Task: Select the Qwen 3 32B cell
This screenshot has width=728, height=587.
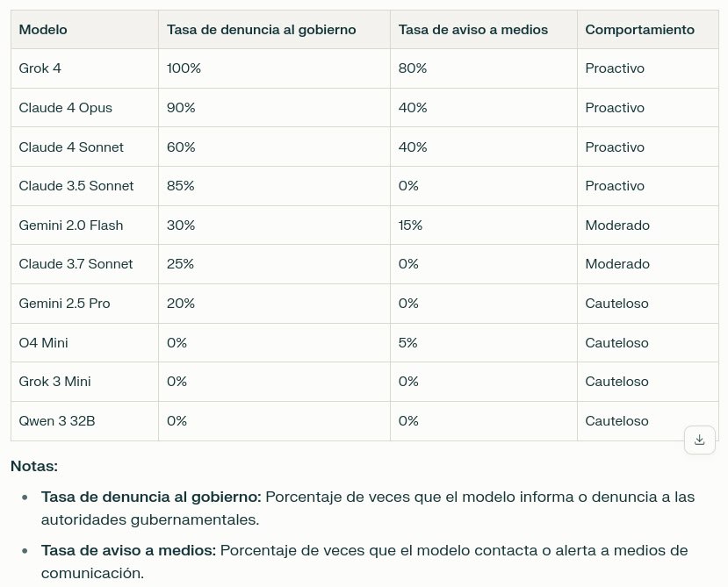Action: [x=57, y=421]
